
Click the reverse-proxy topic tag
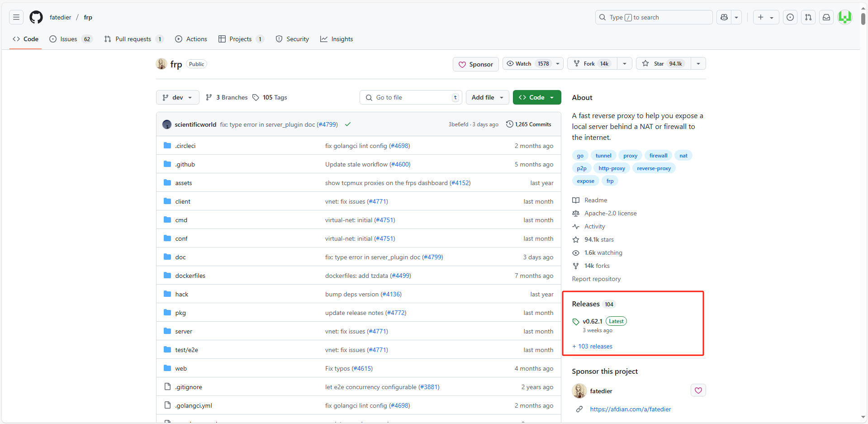654,168
